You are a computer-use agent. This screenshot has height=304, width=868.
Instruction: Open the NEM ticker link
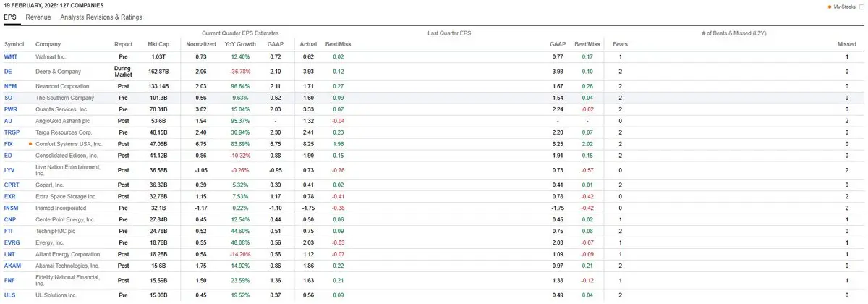pyautogui.click(x=10, y=86)
